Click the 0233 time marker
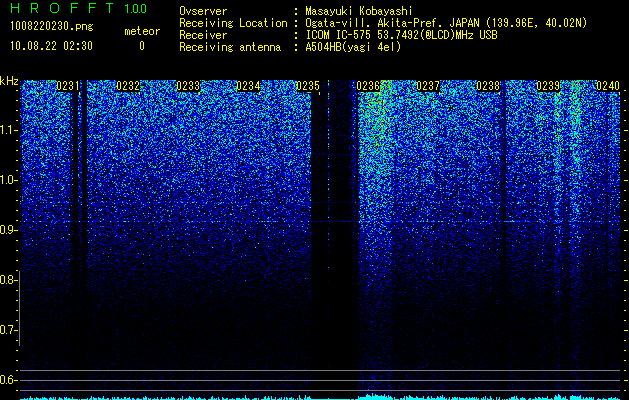Screen dimensions: 629x400 point(188,86)
